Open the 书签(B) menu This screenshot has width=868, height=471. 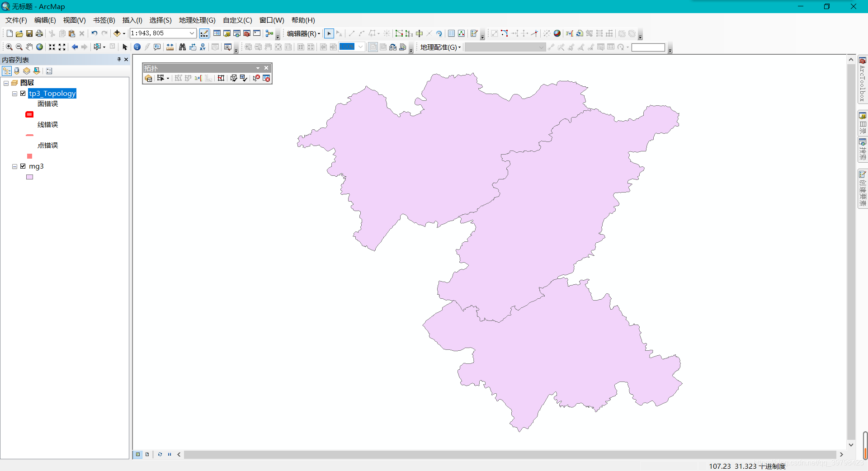104,20
